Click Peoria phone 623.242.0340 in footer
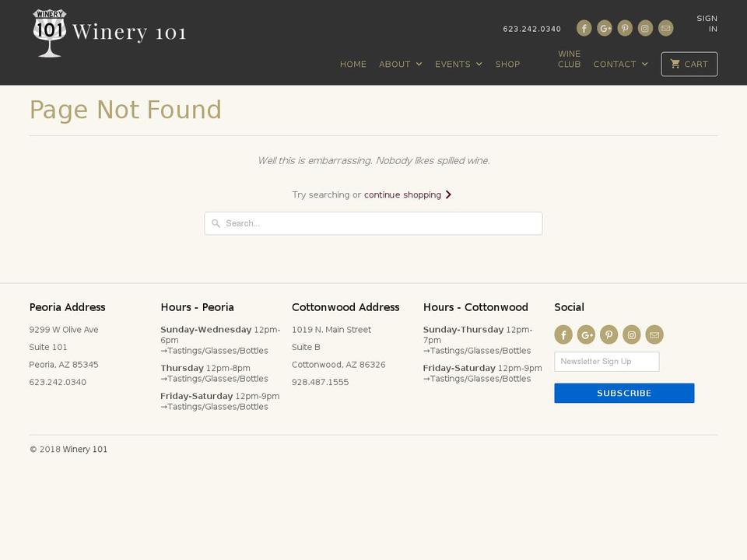 click(58, 383)
